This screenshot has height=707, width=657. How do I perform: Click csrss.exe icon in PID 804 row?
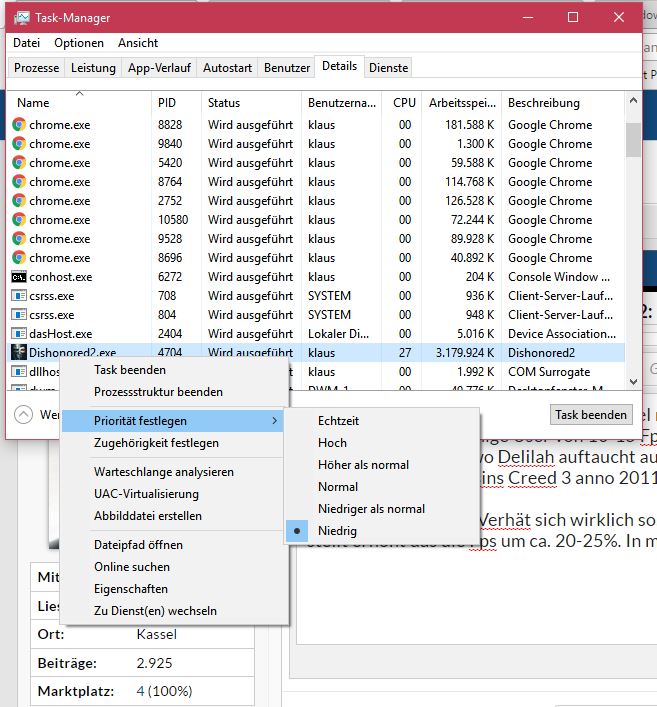point(19,315)
